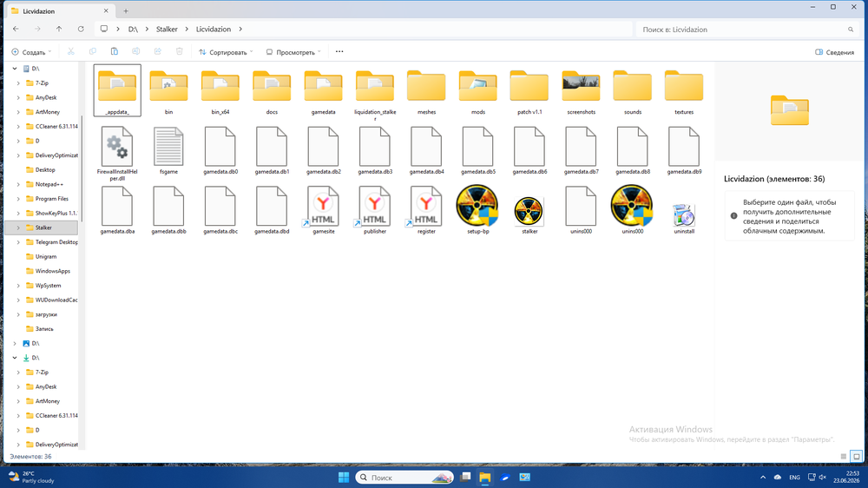Select the textures folder
This screenshot has height=488, width=868.
[684, 87]
